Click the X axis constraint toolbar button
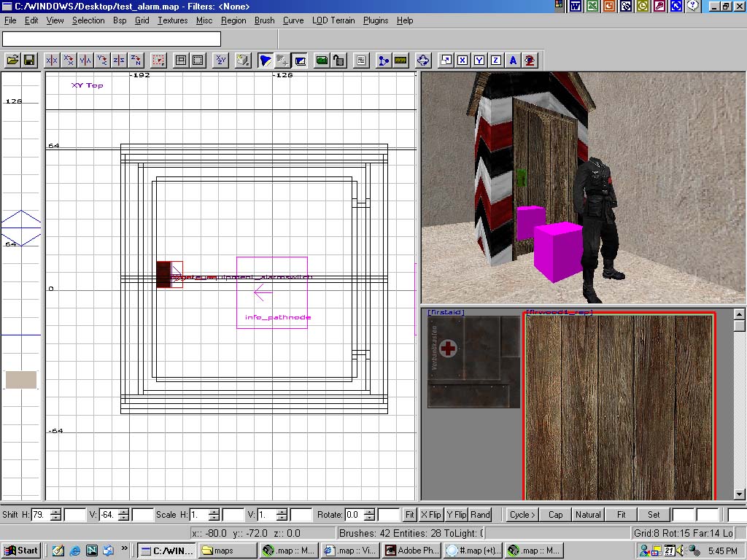The image size is (747, 560). coord(462,61)
